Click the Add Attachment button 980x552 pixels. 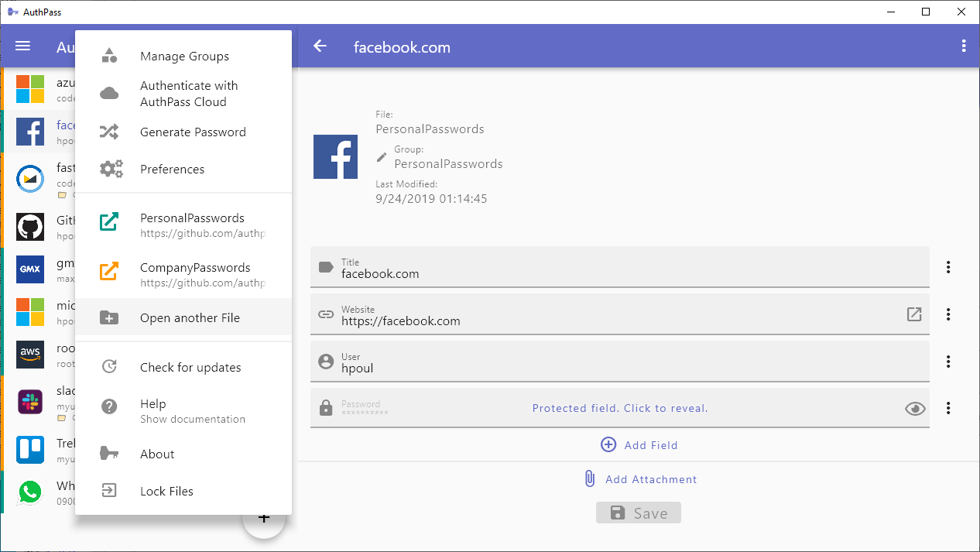pyautogui.click(x=639, y=479)
